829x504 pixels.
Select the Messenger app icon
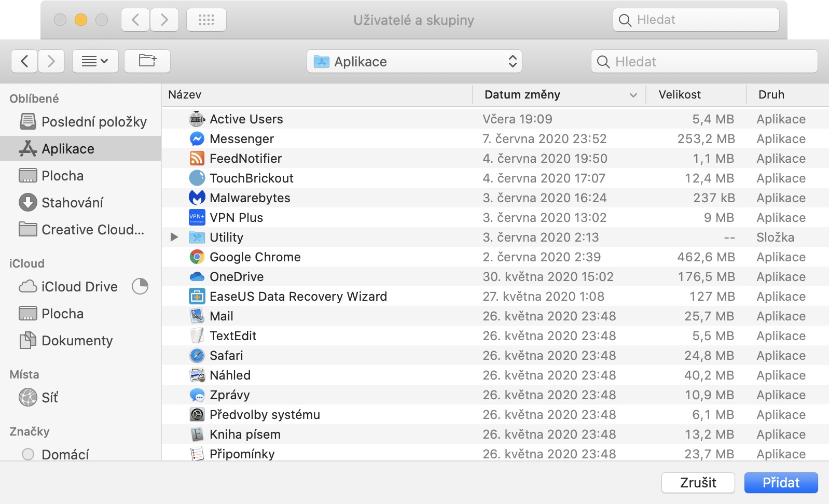click(197, 139)
